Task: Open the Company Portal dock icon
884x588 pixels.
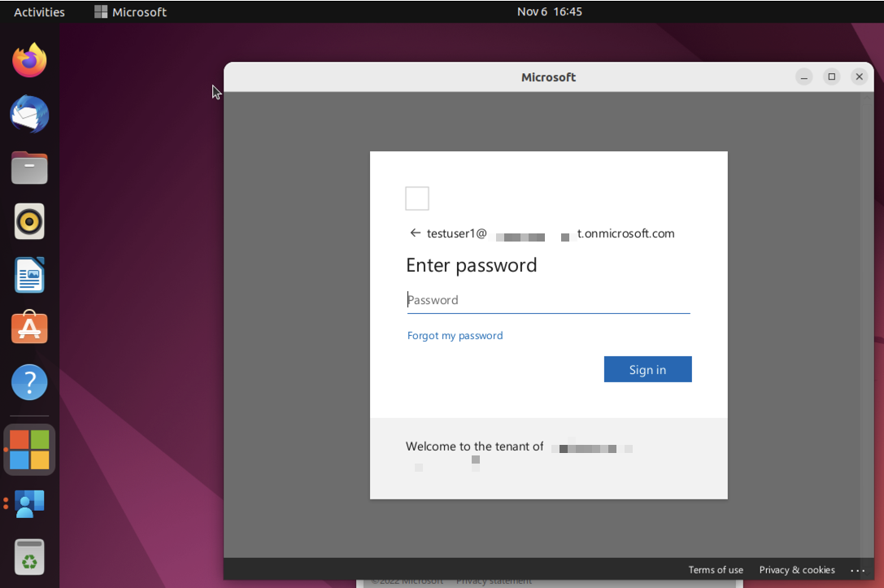Action: coord(30,504)
